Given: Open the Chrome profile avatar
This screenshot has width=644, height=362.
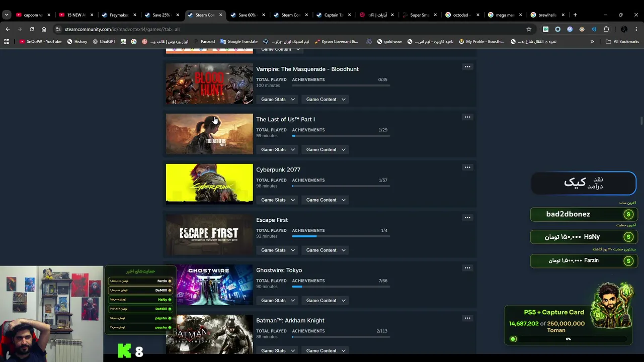Looking at the screenshot, I should pyautogui.click(x=624, y=29).
